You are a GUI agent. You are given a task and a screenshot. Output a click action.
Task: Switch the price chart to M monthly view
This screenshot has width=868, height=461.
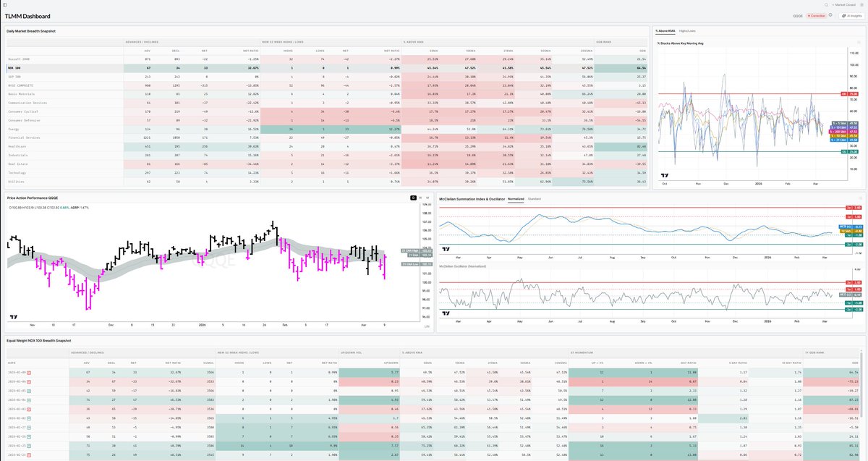427,198
